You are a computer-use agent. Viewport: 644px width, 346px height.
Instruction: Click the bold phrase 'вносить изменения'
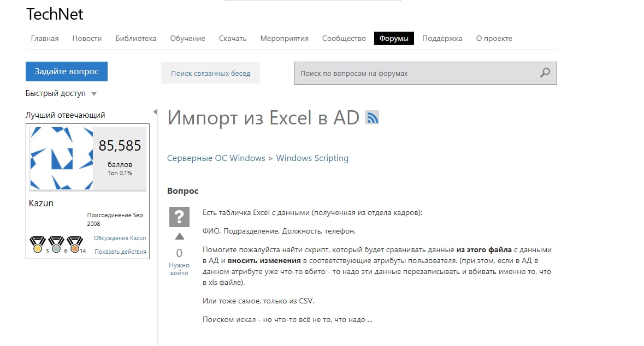click(x=264, y=261)
